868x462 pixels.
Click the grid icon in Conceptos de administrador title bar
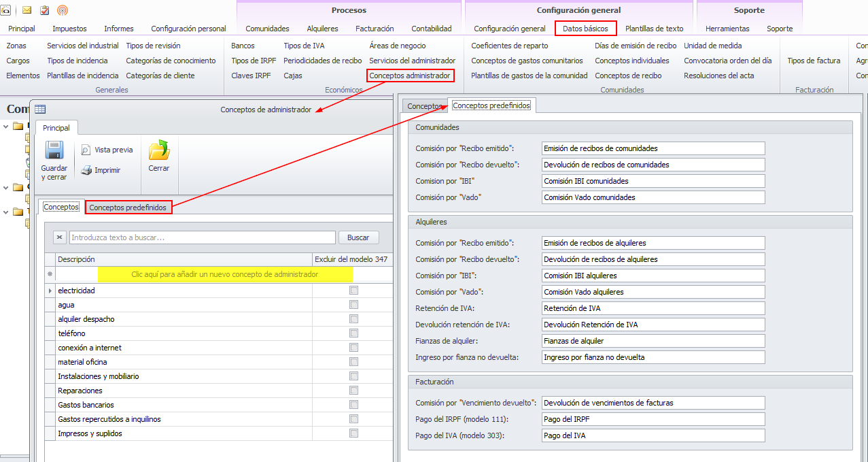[40, 110]
